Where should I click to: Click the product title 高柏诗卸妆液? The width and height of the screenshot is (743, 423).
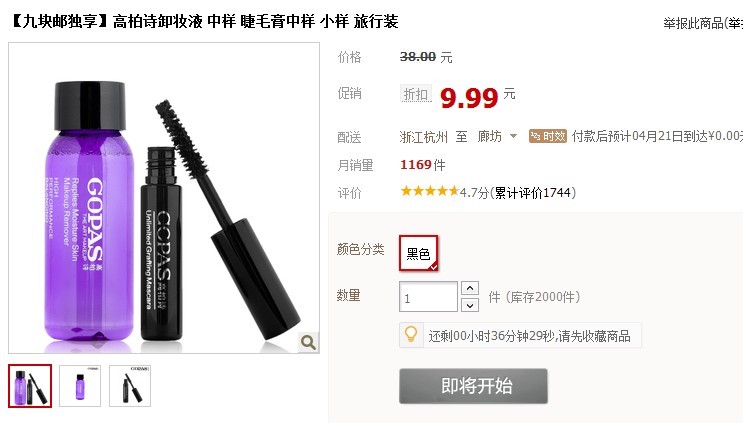[x=158, y=21]
